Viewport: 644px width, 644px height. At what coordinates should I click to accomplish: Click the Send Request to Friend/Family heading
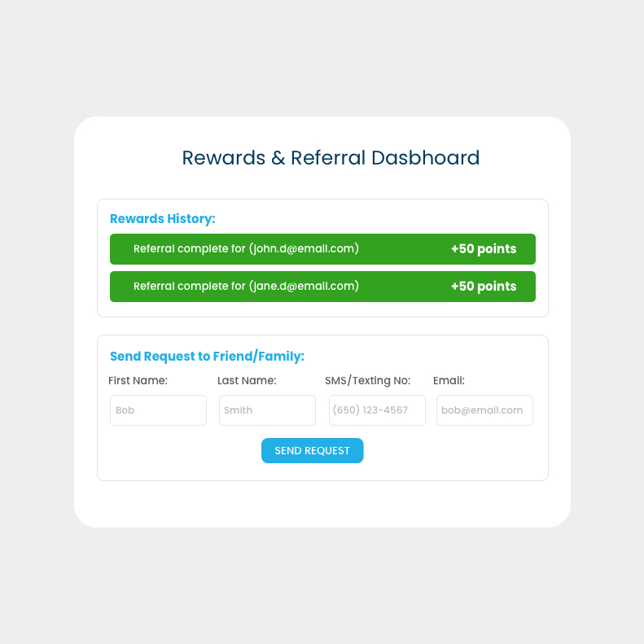[207, 357]
